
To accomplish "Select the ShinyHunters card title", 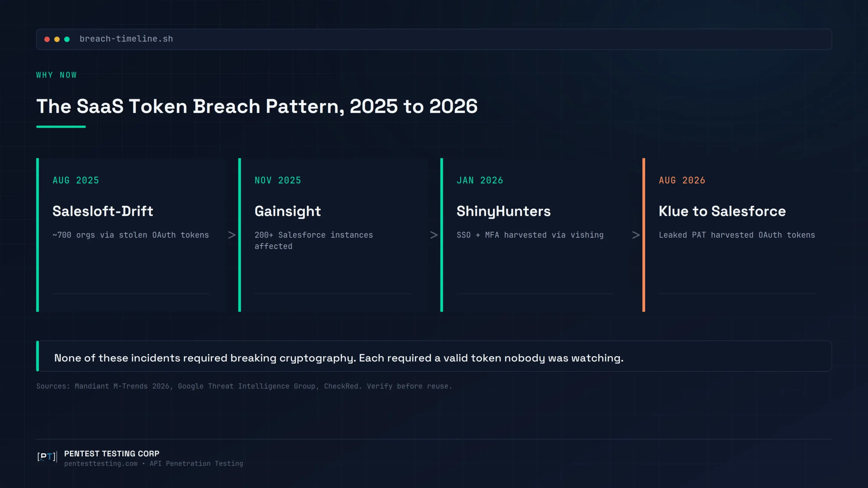I will tap(504, 211).
